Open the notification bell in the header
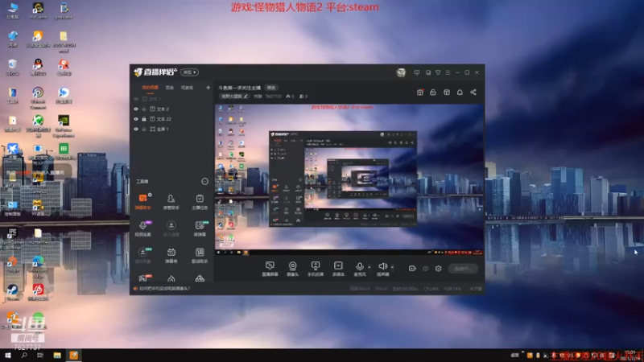Viewport: 644px width, 362px height. [460, 93]
